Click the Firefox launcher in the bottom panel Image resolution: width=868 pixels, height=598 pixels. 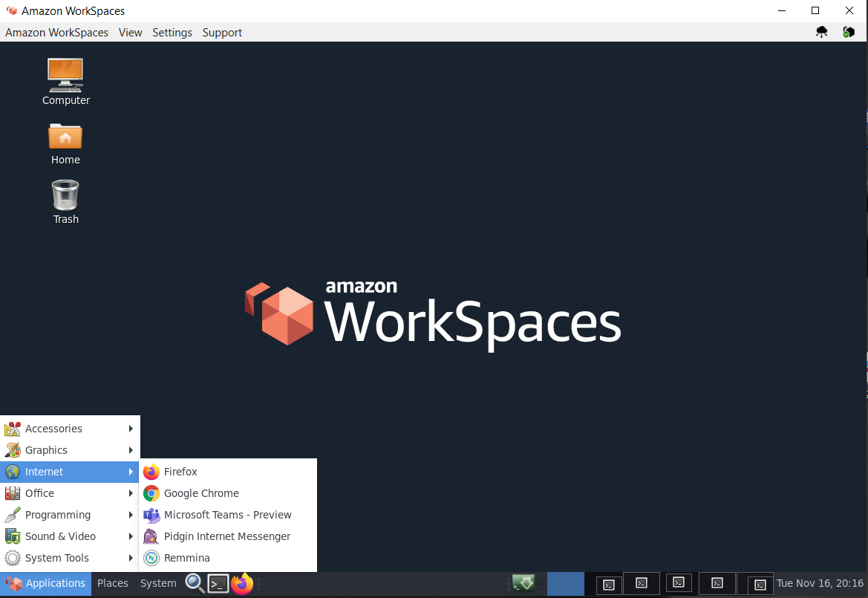[x=242, y=584]
